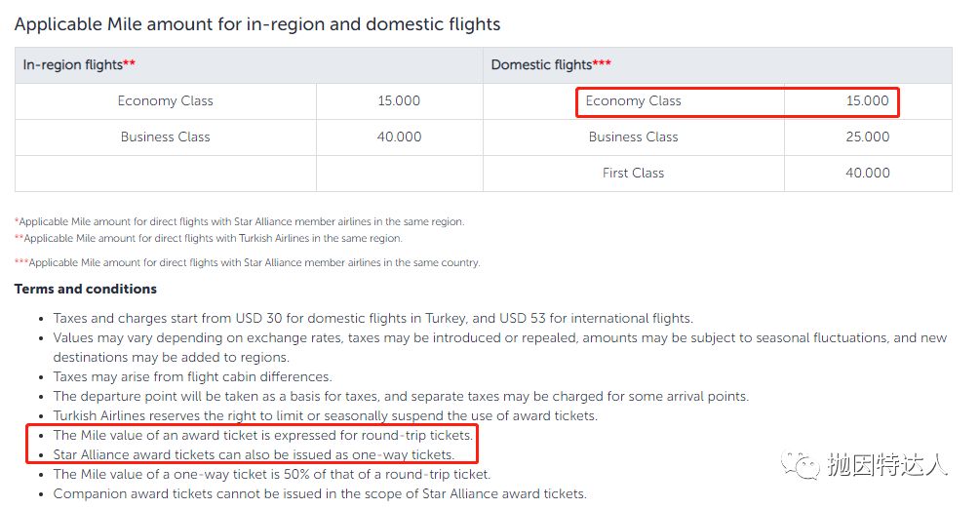The width and height of the screenshot is (980, 508).
Task: Click the Terms and conditions heading
Action: tap(86, 289)
